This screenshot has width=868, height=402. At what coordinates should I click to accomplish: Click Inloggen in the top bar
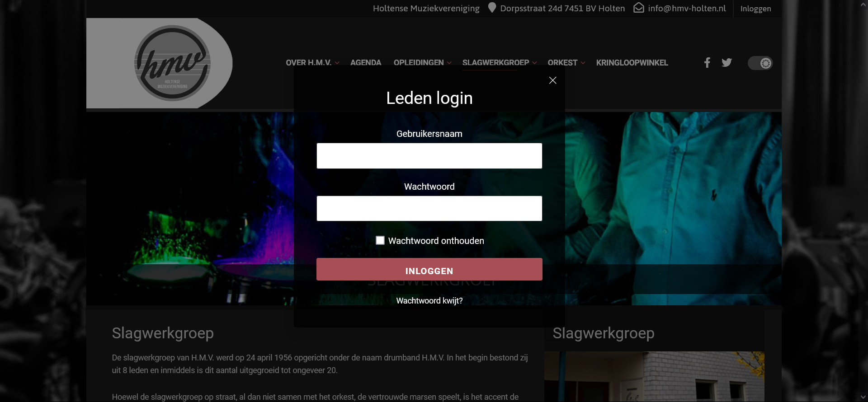pos(755,9)
